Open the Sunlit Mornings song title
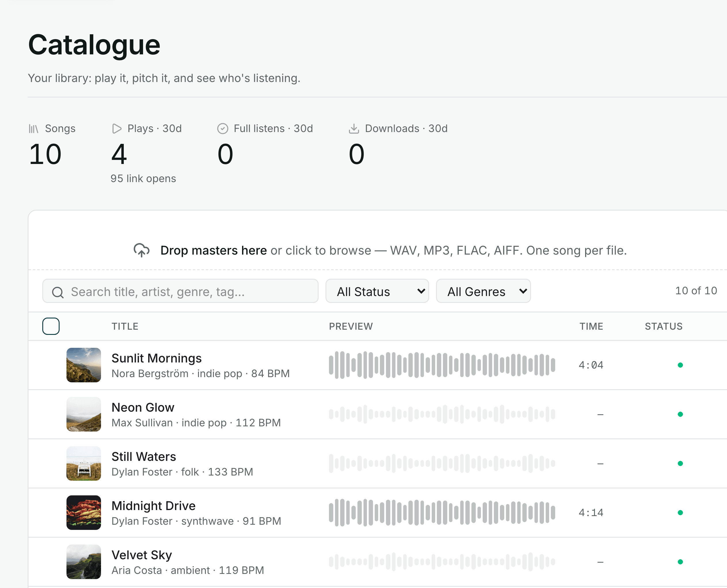Image resolution: width=727 pixels, height=588 pixels. [x=157, y=358]
